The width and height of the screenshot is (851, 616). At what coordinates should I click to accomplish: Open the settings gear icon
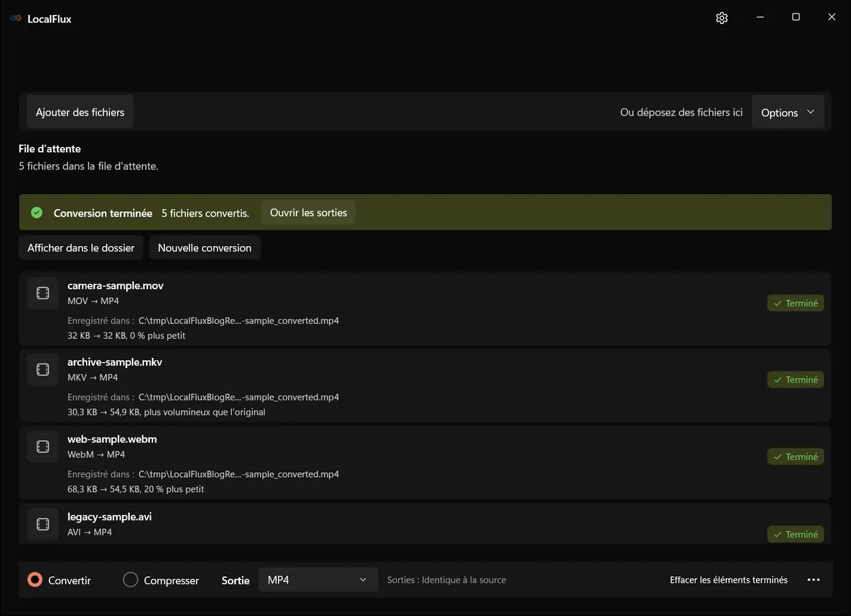pyautogui.click(x=722, y=18)
